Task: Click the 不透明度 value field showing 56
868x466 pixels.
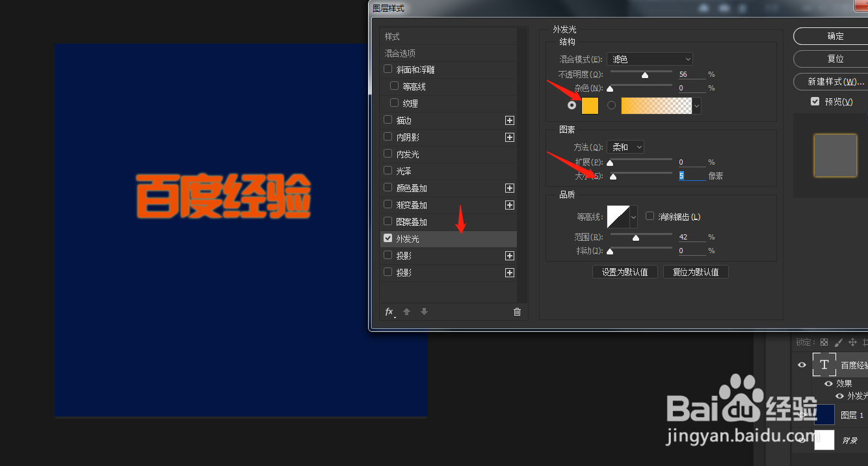Action: [x=691, y=74]
